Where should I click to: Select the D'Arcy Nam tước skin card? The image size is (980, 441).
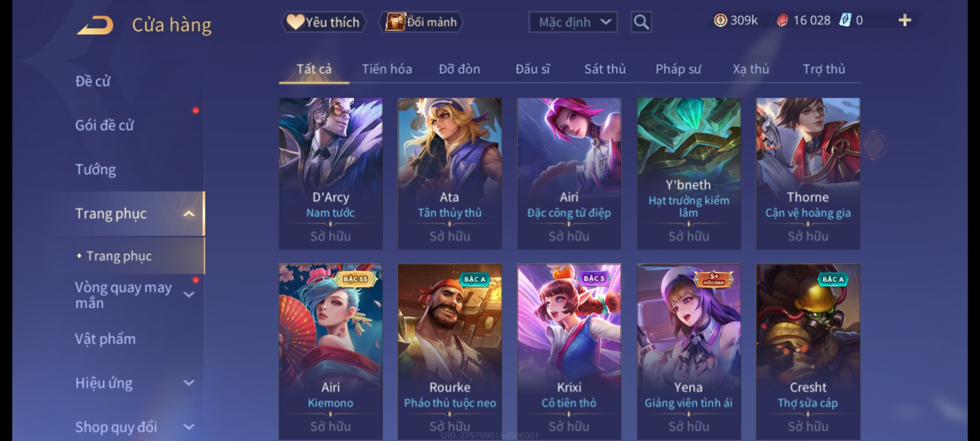click(331, 174)
